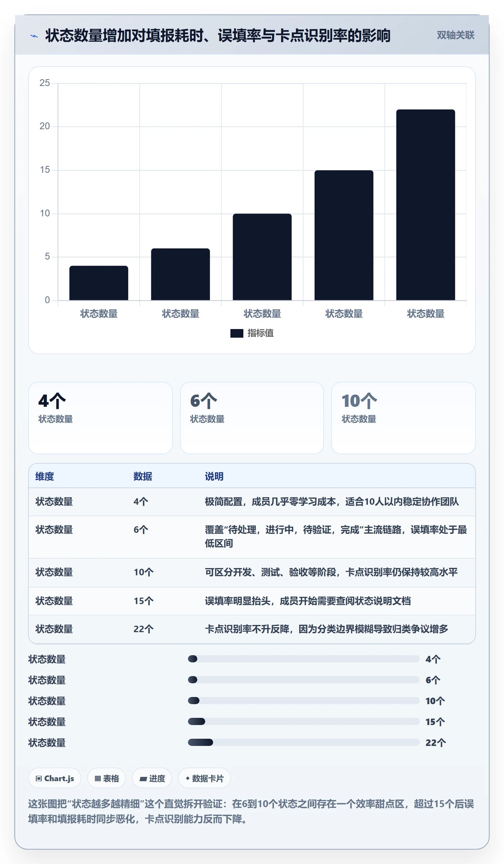Click the 双轴关联 badge in header
The height and width of the screenshot is (864, 504).
pos(455,35)
